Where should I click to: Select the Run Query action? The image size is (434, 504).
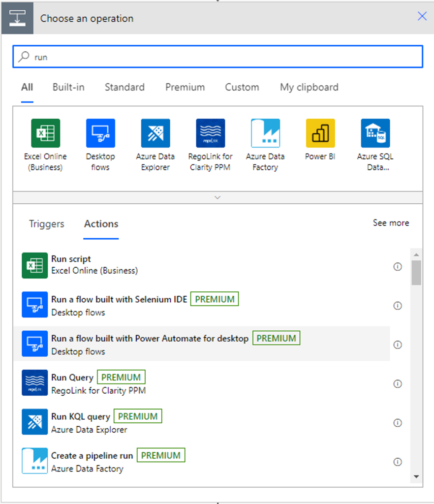coord(202,382)
